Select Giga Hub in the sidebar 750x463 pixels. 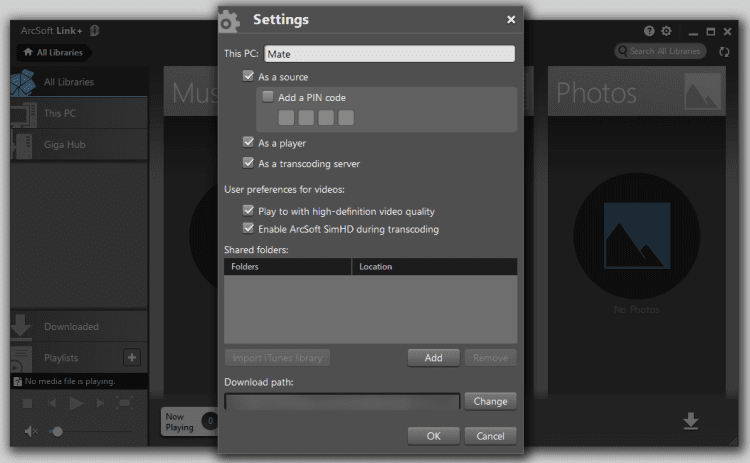[79, 144]
